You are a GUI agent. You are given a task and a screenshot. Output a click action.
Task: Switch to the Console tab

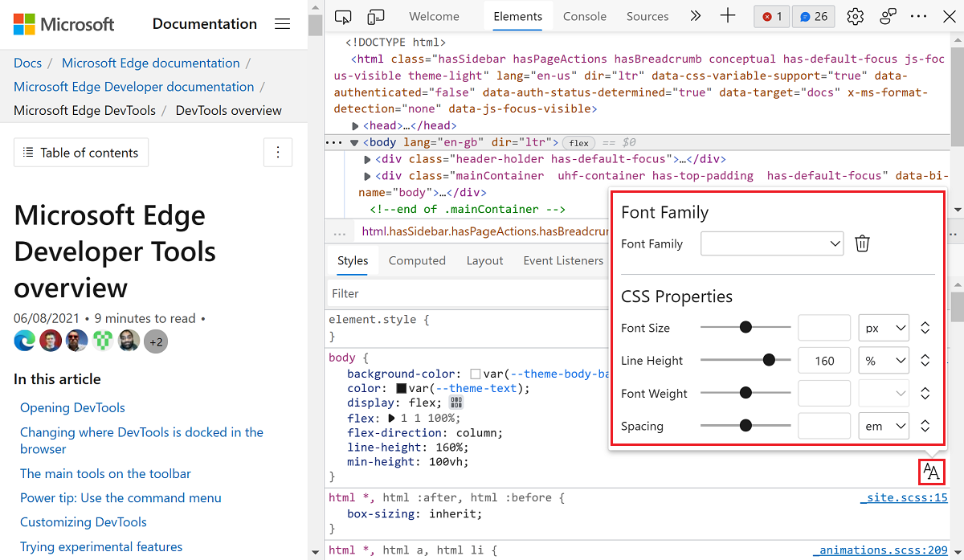point(584,15)
